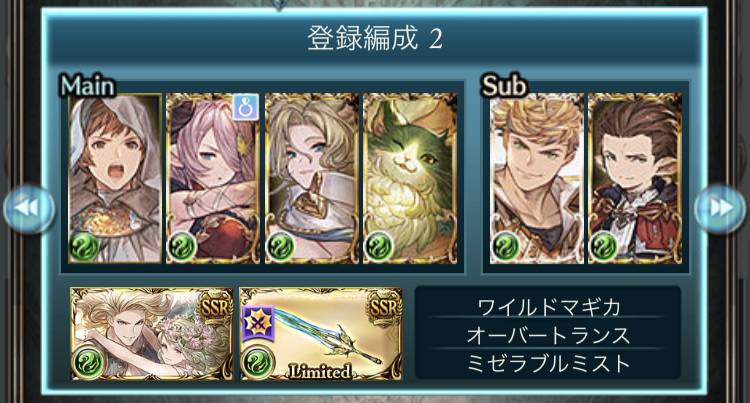Screen dimensions: 750x403
Task: Click wind element icon on summon card
Action: click(88, 362)
